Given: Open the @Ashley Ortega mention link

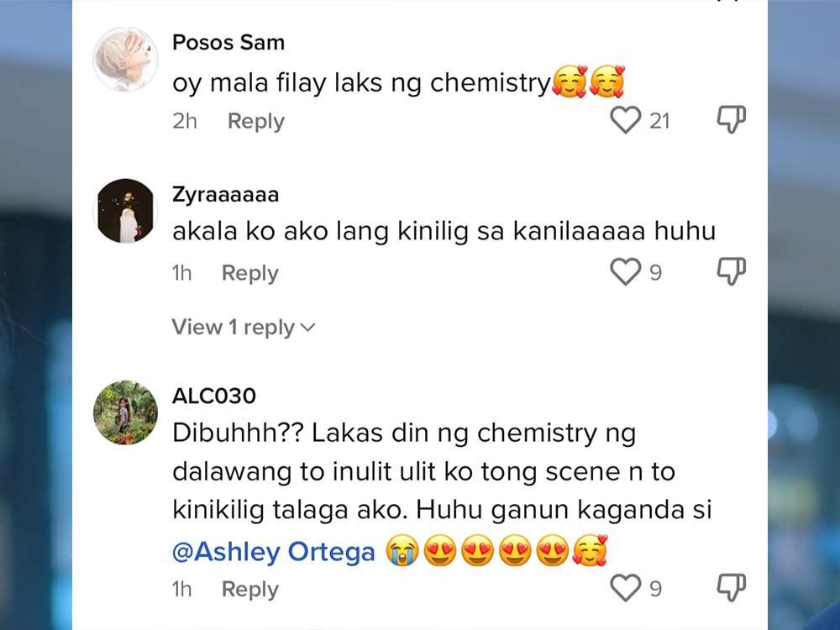Looking at the screenshot, I should point(272,551).
